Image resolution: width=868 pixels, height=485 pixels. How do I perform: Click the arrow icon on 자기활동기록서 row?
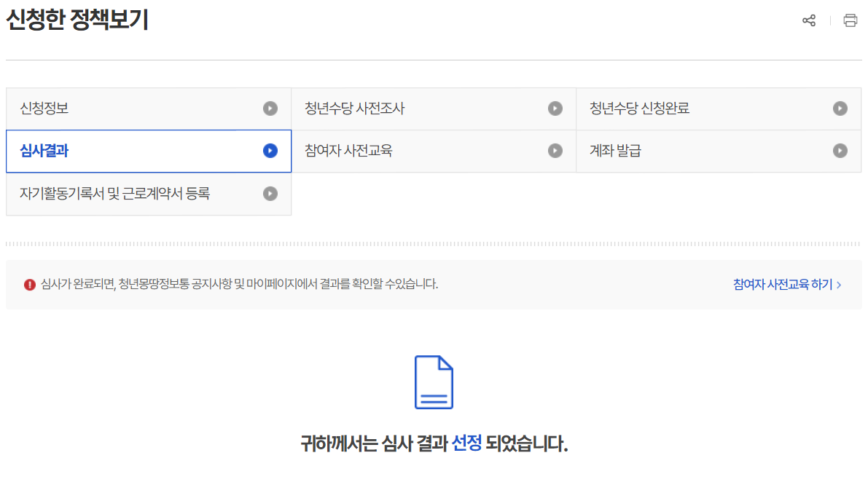pyautogui.click(x=270, y=193)
